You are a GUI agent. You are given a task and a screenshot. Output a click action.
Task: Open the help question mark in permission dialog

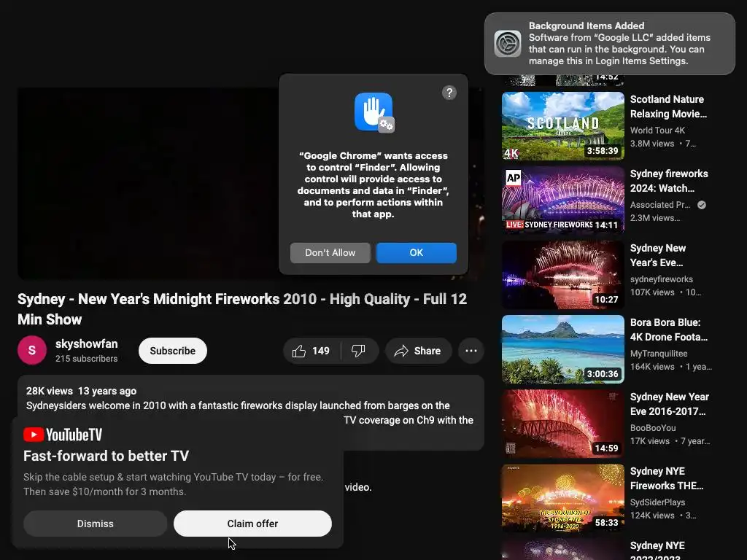(449, 93)
